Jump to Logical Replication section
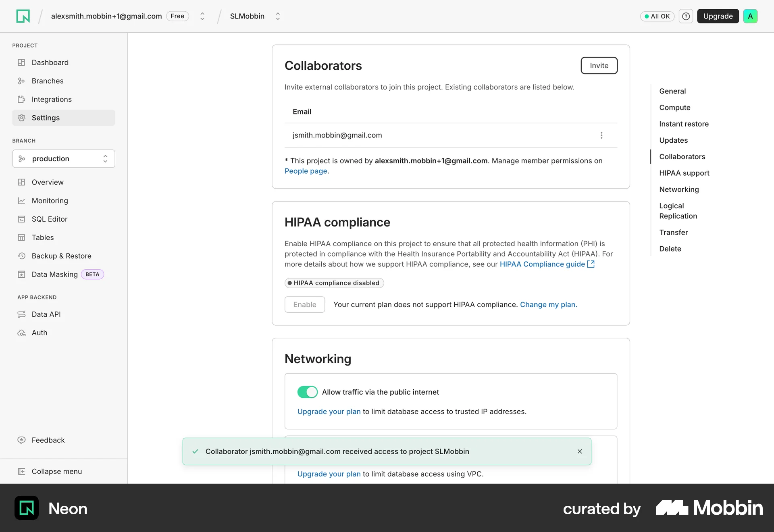The height and width of the screenshot is (532, 774). coord(678,211)
